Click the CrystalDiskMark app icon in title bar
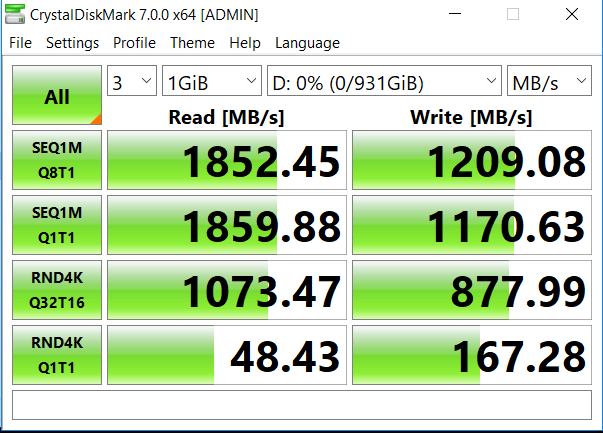This screenshot has height=433, width=603. 15,14
